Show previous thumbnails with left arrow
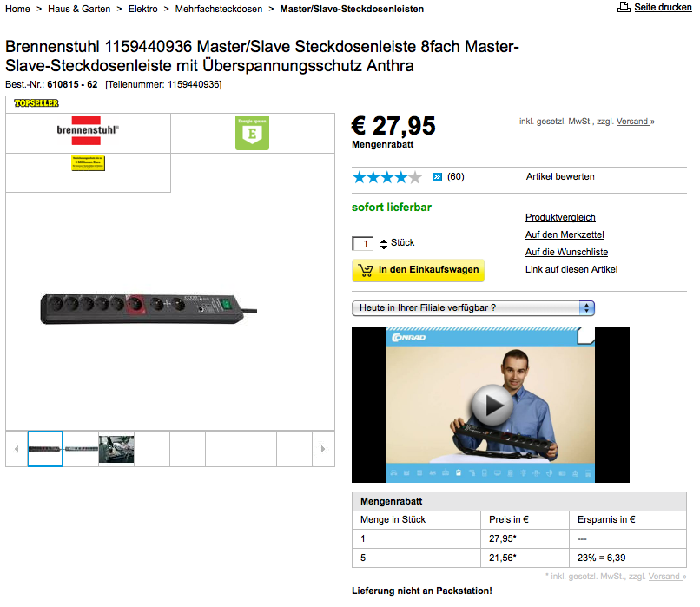700x607 pixels. tap(17, 449)
